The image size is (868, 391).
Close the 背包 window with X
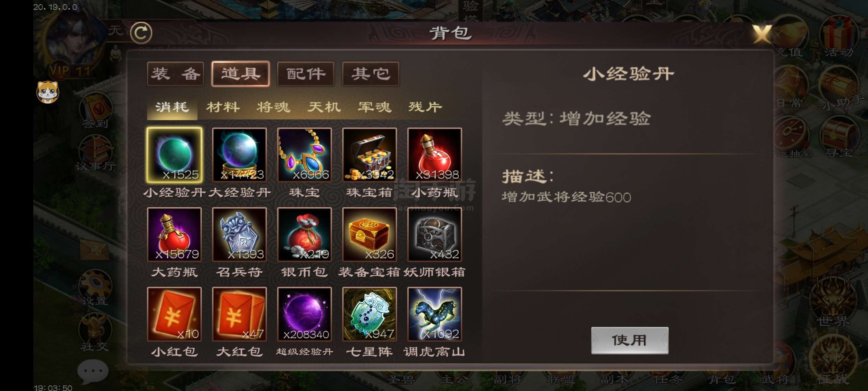click(761, 34)
